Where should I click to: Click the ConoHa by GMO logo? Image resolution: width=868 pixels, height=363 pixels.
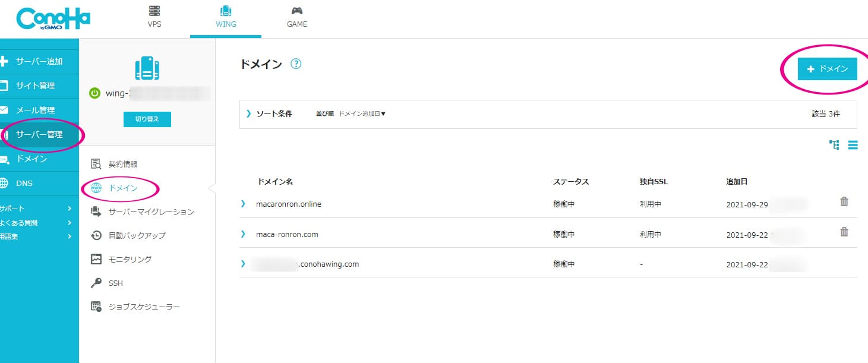point(53,19)
